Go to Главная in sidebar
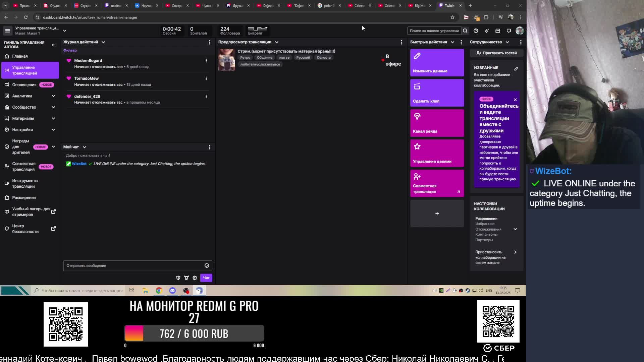The image size is (644, 362). coord(20,56)
